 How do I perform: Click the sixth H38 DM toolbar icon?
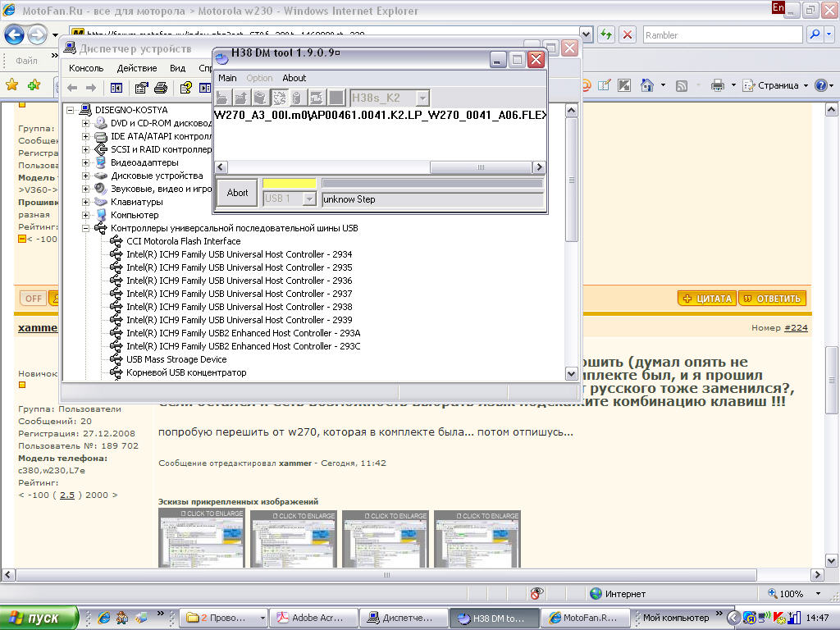[x=316, y=98]
